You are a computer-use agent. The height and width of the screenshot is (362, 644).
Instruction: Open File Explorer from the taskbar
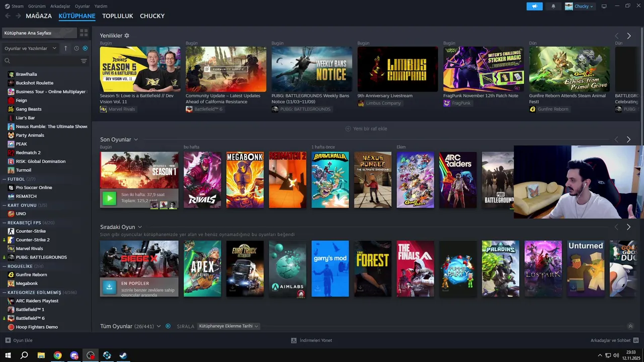tap(41, 355)
